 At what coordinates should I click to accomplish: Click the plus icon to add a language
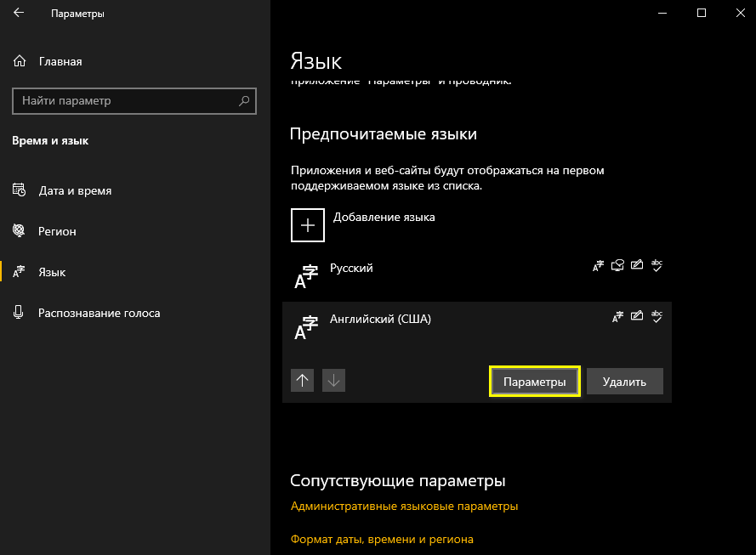[307, 224]
